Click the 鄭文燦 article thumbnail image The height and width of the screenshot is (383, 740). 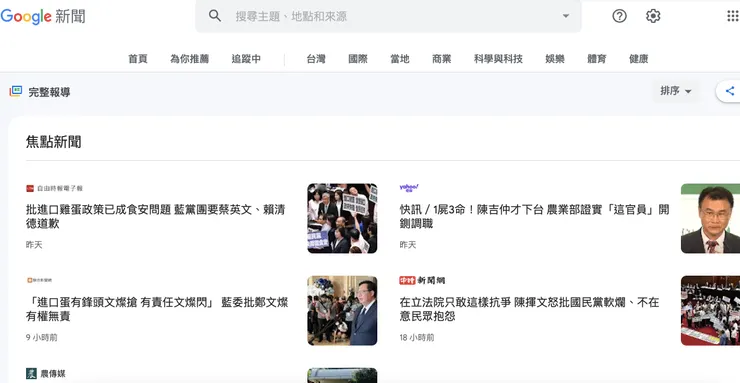click(x=342, y=310)
